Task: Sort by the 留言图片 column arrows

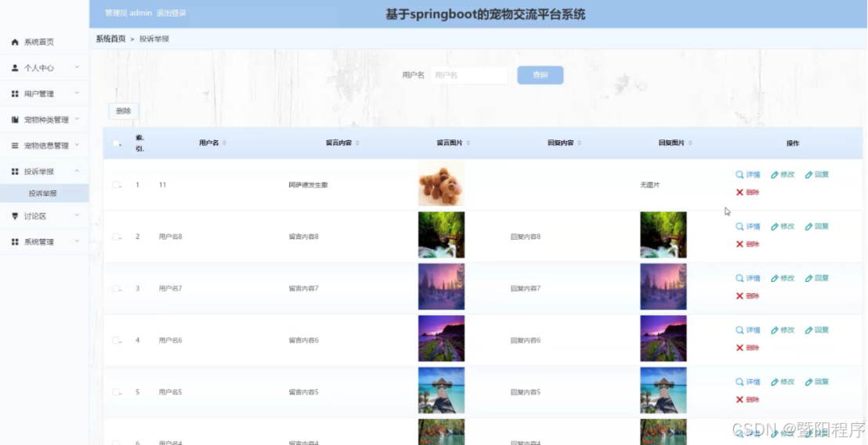Action: tap(468, 143)
